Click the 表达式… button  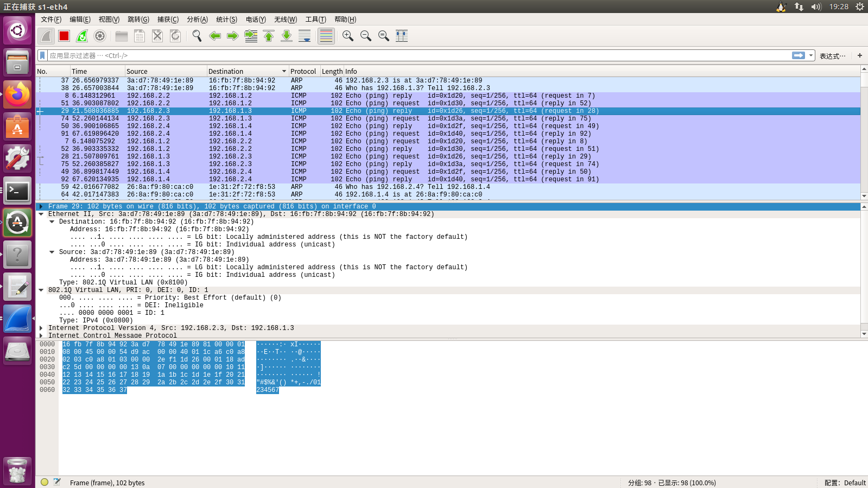point(832,56)
